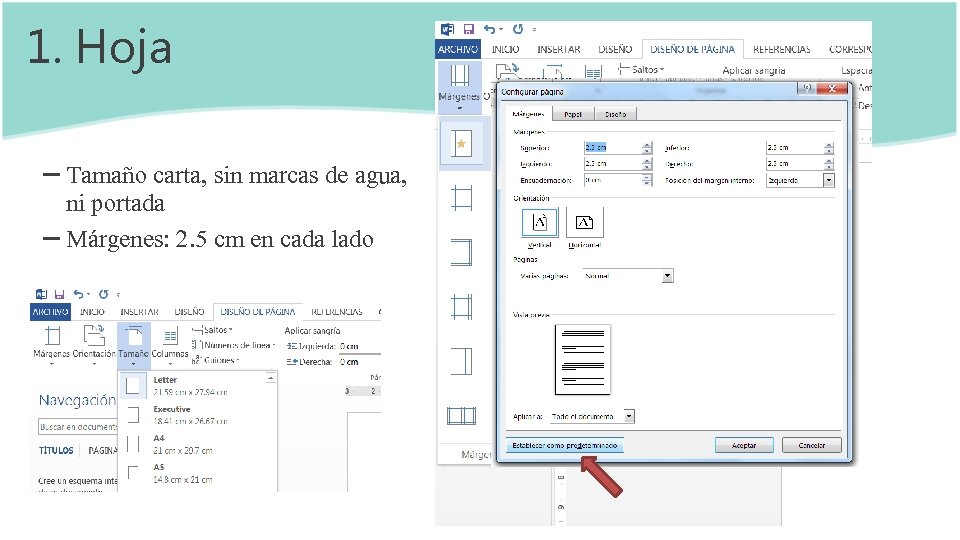960x540 pixels.
Task: Open INSERTAR tab in left Word window
Action: pos(139,312)
